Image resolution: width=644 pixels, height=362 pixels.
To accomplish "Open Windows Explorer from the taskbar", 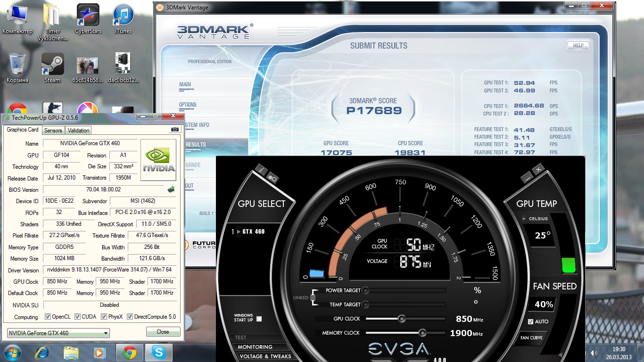I will (71, 352).
